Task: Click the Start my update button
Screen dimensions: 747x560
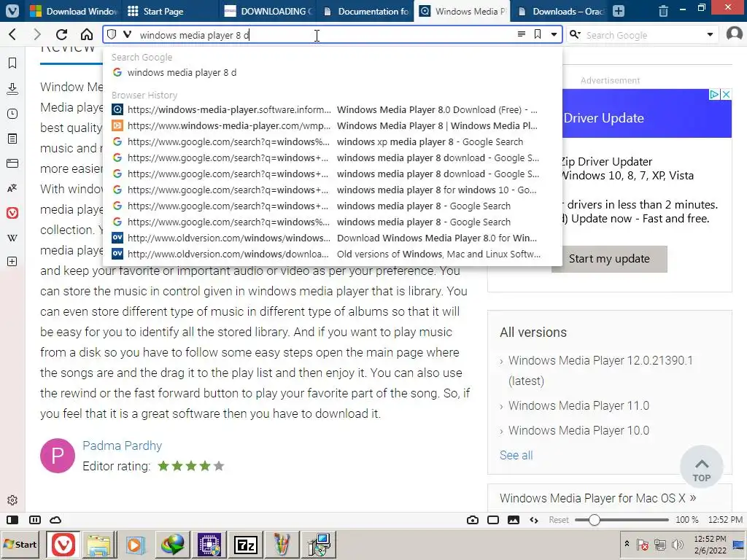Action: click(x=609, y=259)
